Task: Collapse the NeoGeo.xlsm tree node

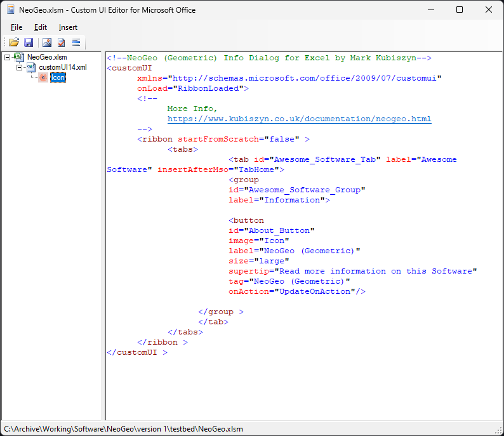Action: pyautogui.click(x=8, y=57)
